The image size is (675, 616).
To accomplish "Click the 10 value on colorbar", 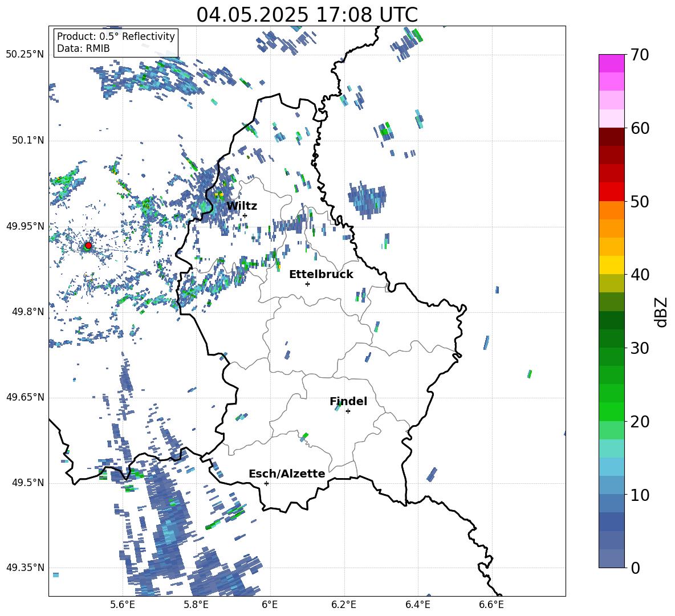I will (640, 495).
